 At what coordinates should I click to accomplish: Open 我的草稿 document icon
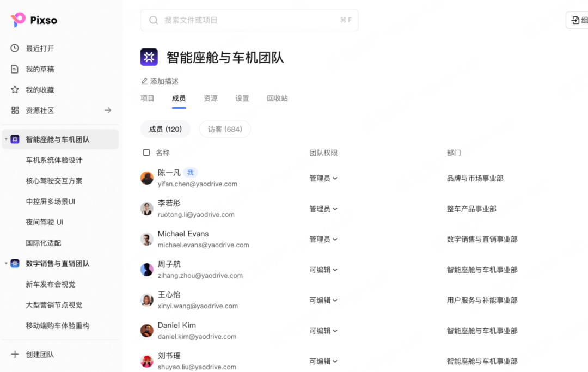15,69
